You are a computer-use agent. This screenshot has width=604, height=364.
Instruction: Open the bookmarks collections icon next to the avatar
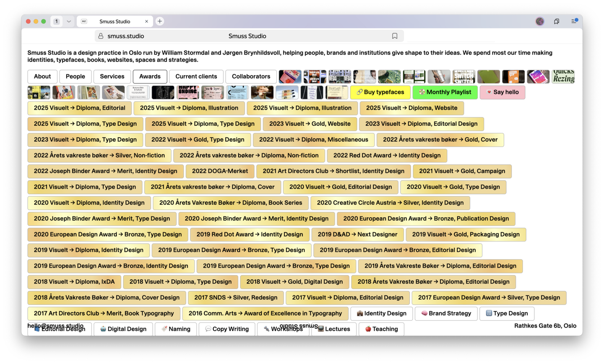(557, 21)
